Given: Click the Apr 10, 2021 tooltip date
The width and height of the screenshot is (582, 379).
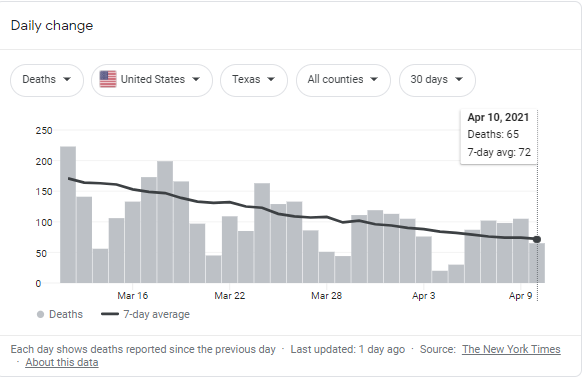Looking at the screenshot, I should tap(498, 117).
